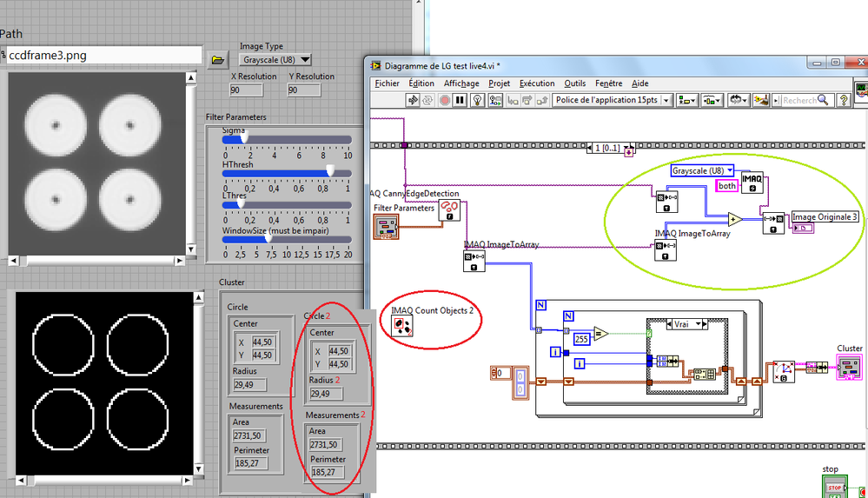
Task: Adjust the HThresh slider
Action: tap(287, 173)
